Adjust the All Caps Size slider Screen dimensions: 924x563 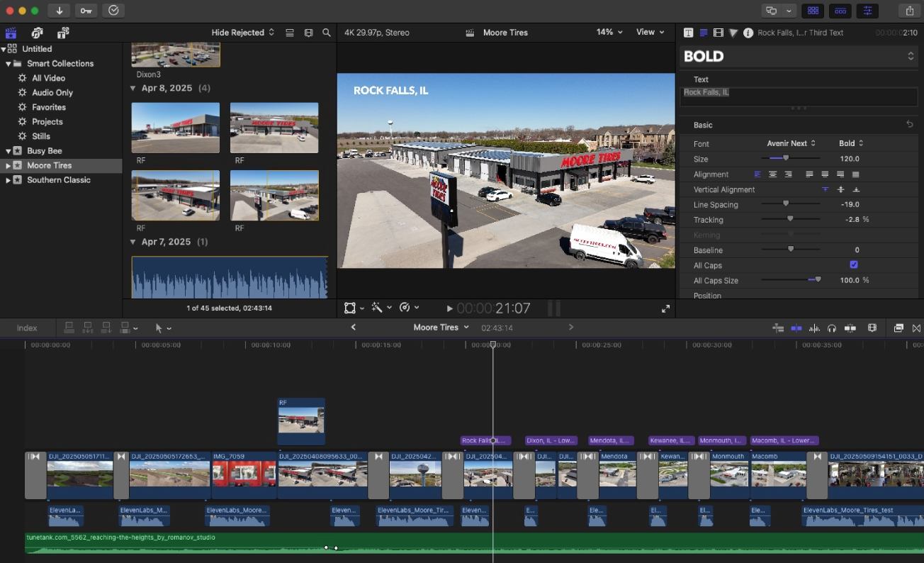tap(818, 280)
